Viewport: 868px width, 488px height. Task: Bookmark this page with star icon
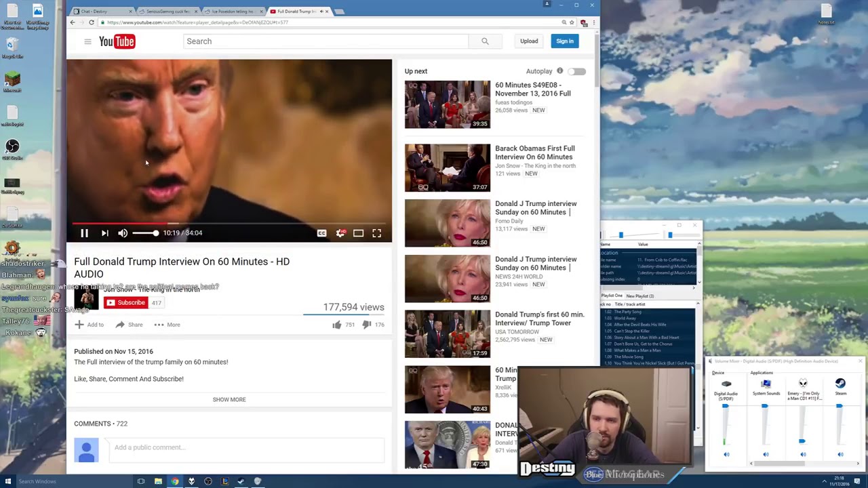click(x=572, y=22)
